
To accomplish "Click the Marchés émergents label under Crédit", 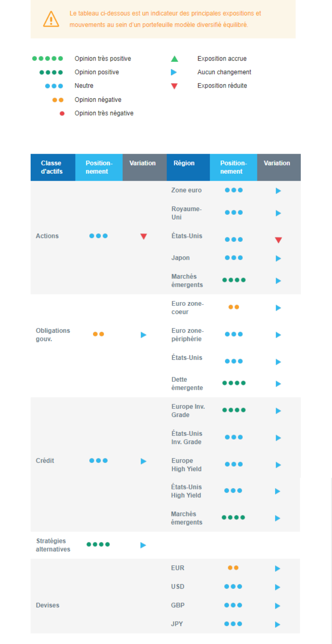I will [x=187, y=518].
